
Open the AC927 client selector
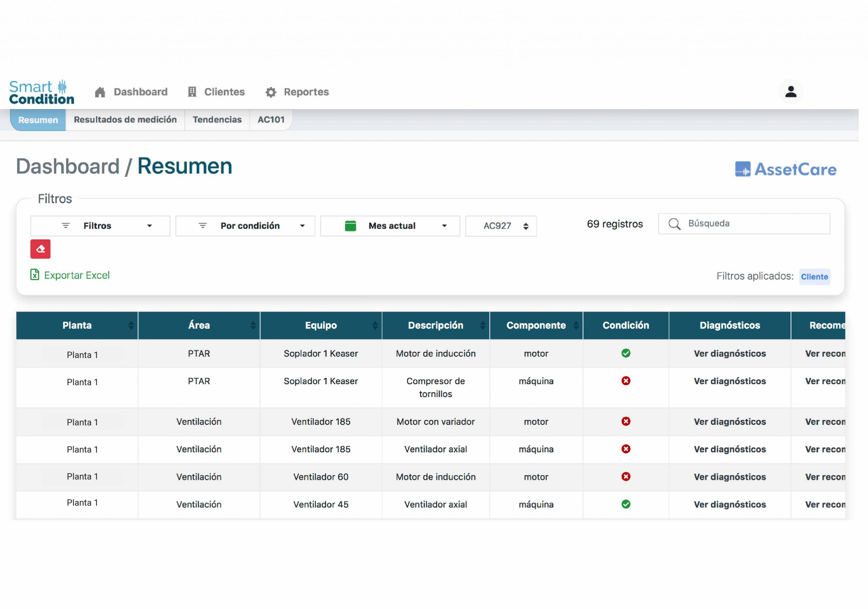click(500, 226)
